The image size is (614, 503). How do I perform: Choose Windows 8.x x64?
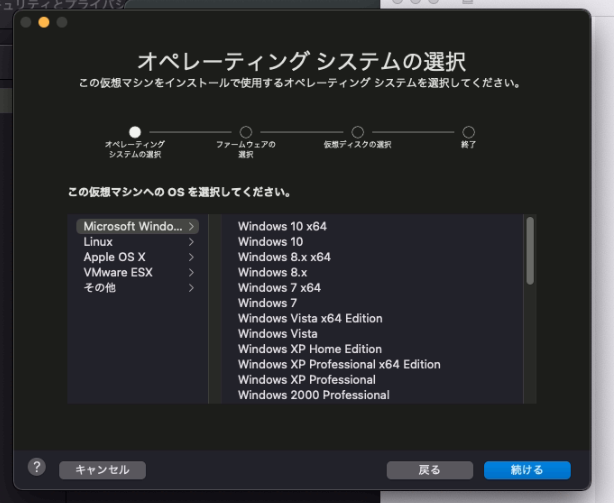click(284, 257)
